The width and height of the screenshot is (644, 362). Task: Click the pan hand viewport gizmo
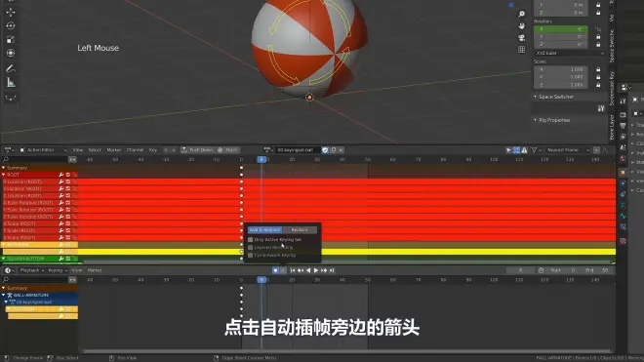coord(522,26)
